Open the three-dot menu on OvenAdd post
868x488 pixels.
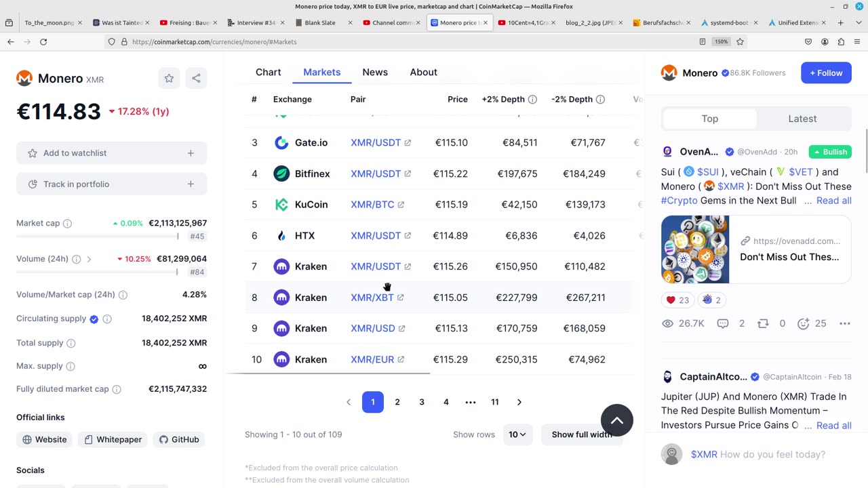click(x=844, y=323)
